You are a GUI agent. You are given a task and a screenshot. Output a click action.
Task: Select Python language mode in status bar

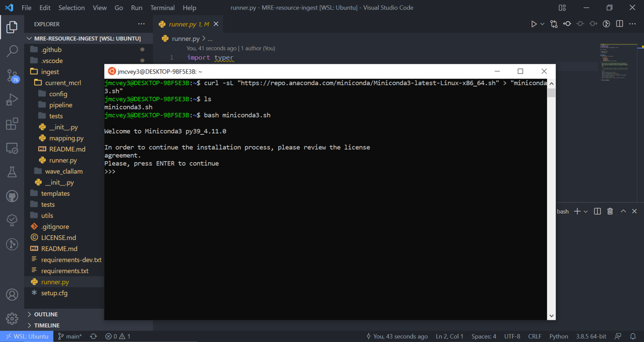[558, 336]
